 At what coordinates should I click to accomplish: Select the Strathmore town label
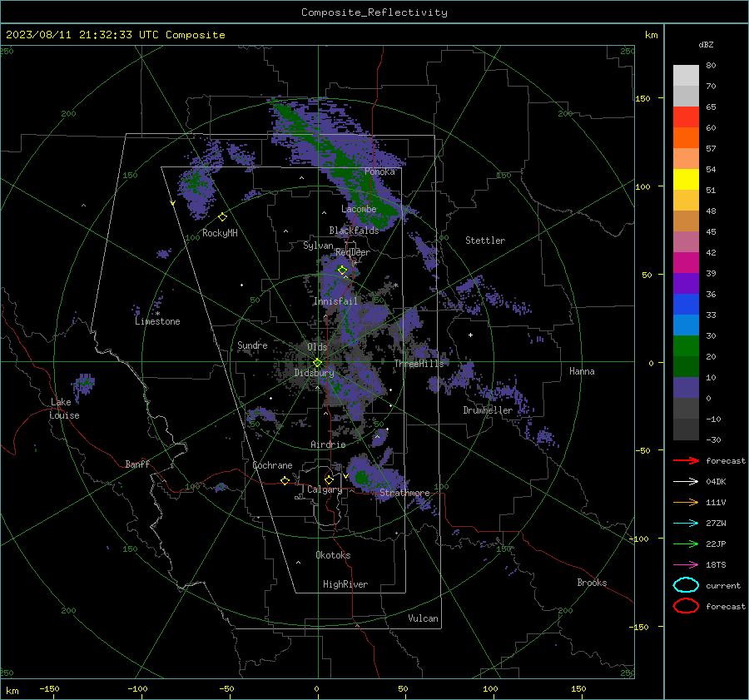(x=404, y=493)
